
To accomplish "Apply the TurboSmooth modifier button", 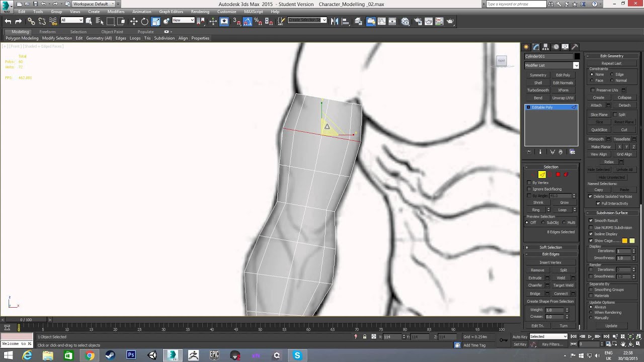I will coord(538,90).
